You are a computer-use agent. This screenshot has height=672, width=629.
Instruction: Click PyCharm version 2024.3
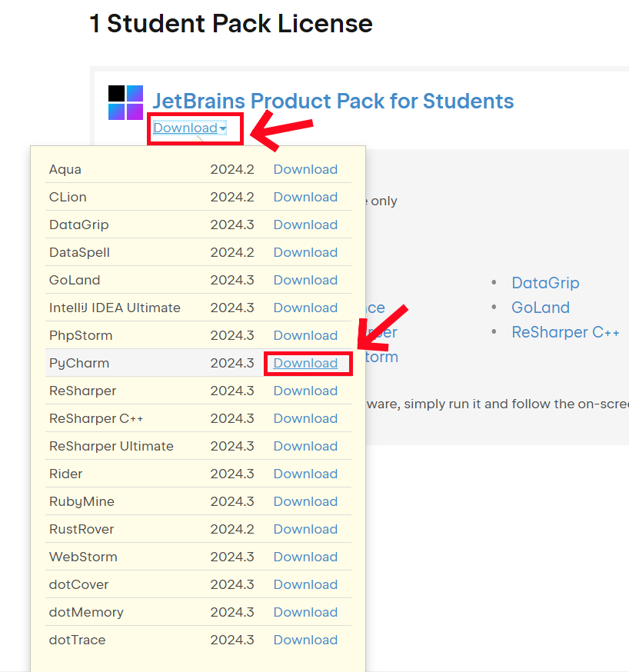[x=232, y=363]
